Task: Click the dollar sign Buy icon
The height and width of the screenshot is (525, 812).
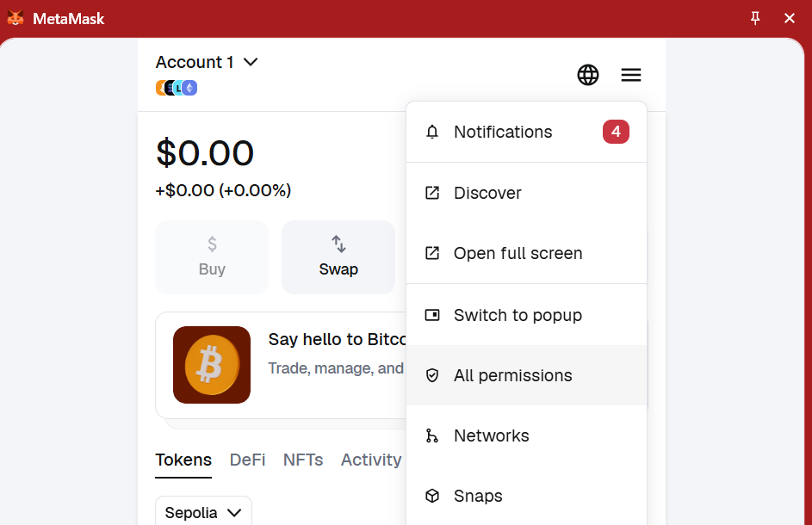Action: (x=212, y=244)
